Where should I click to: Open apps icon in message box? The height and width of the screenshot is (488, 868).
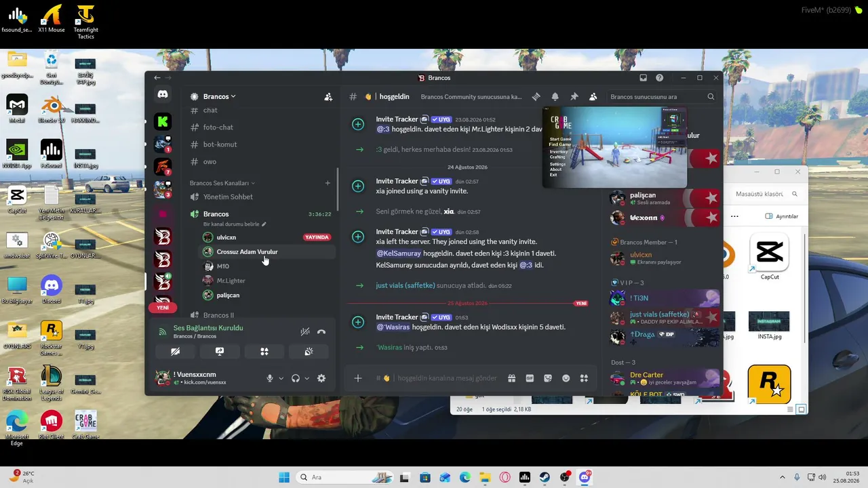click(584, 378)
